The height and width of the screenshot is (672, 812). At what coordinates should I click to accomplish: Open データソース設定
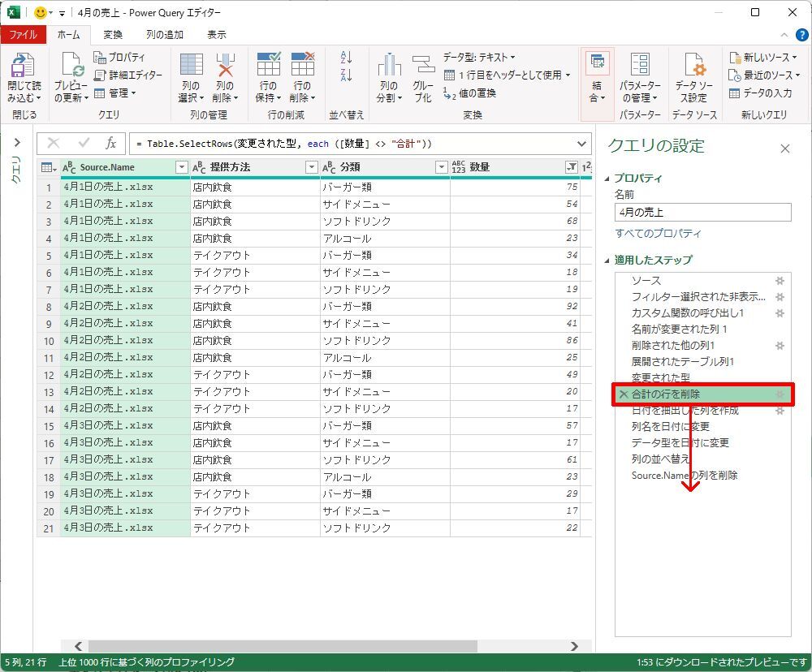point(693,67)
